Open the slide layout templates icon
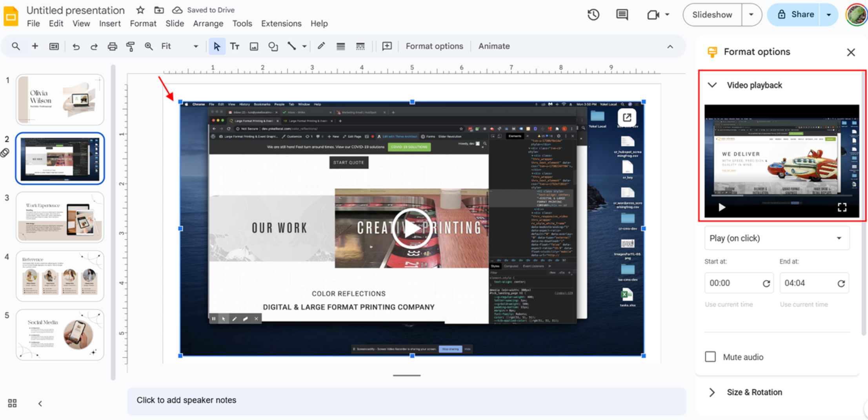868x420 pixels. tap(54, 46)
